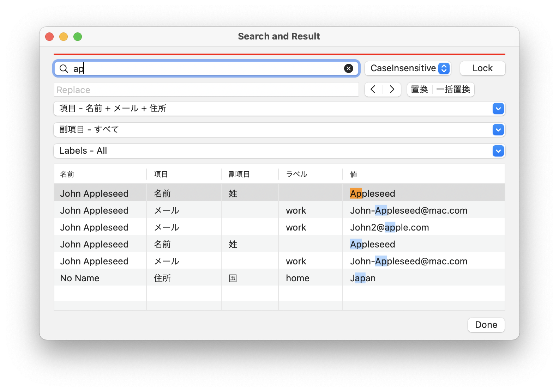Click the yellow minimize window button

[64, 37]
